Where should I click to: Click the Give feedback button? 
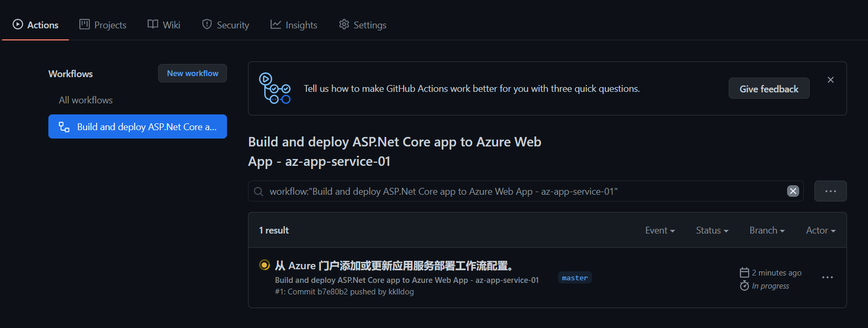point(769,89)
